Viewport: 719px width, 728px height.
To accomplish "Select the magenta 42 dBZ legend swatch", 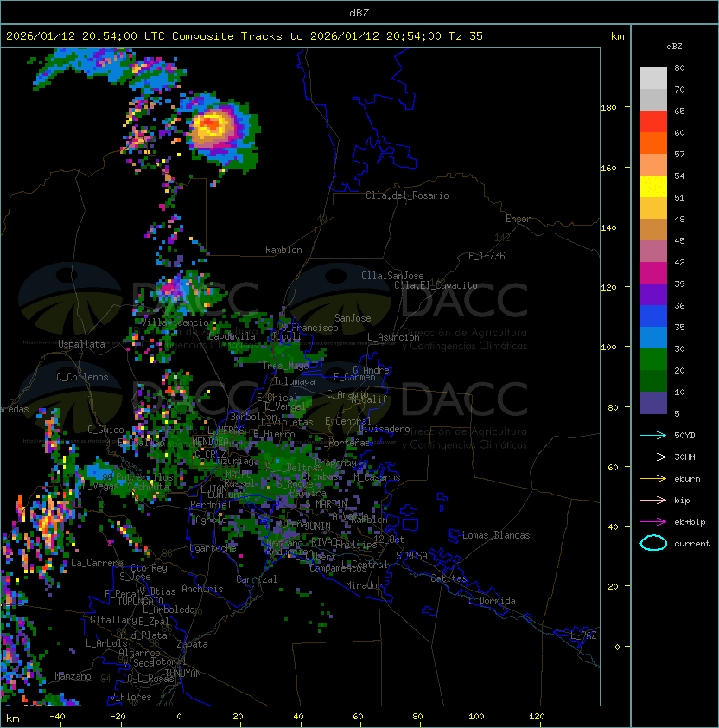I will click(x=653, y=273).
